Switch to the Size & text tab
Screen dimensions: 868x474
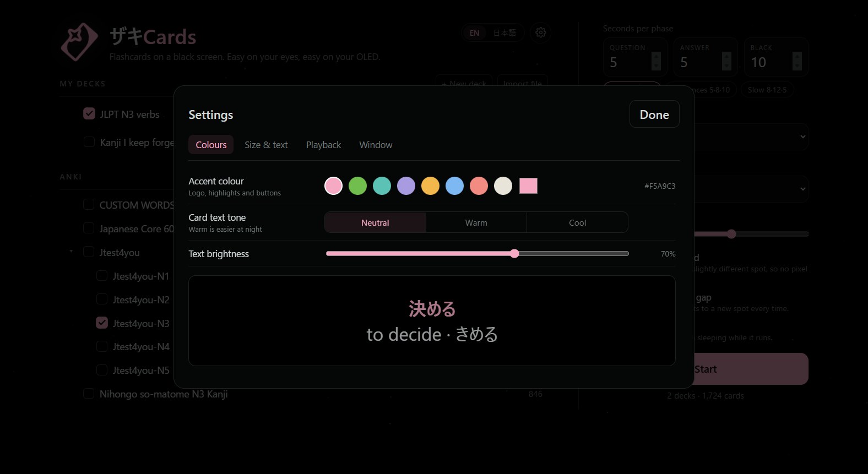point(266,145)
